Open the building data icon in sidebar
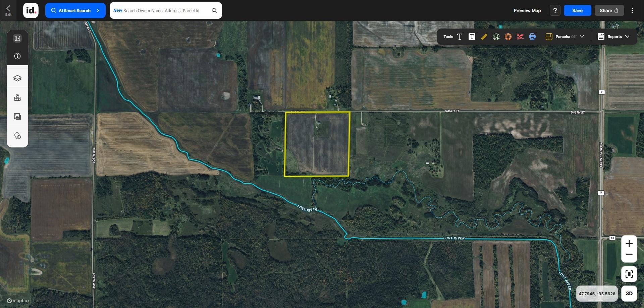 point(17,98)
